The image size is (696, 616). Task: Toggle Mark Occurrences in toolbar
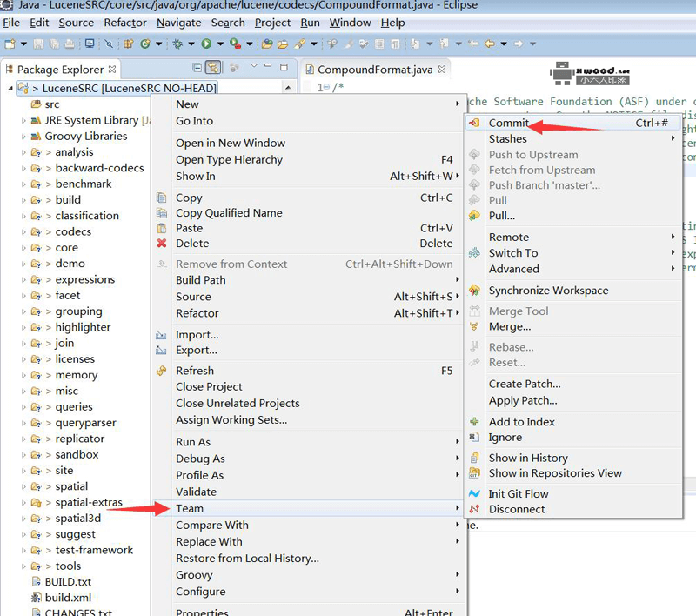[349, 44]
